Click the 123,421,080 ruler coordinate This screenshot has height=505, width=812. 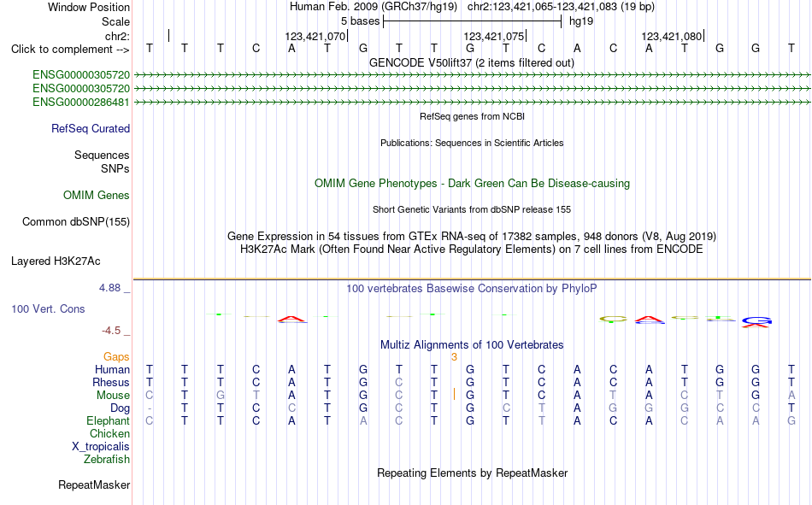672,36
